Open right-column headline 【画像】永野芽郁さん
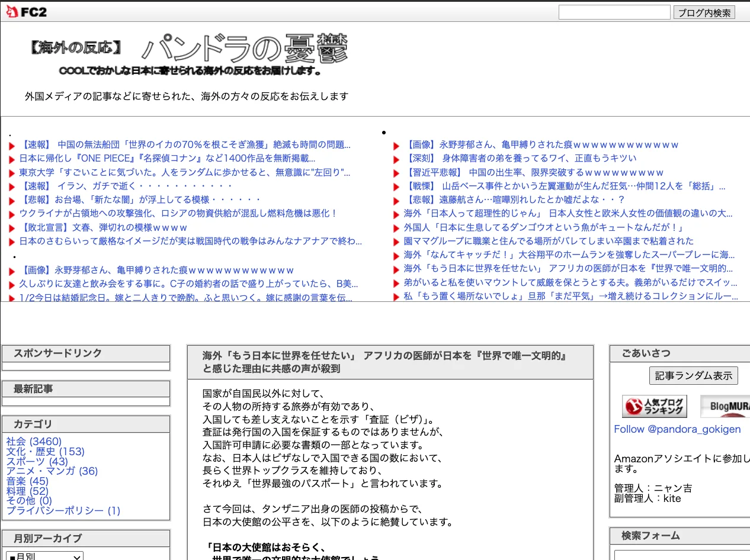Screen dimensions: 750x560 point(541,144)
